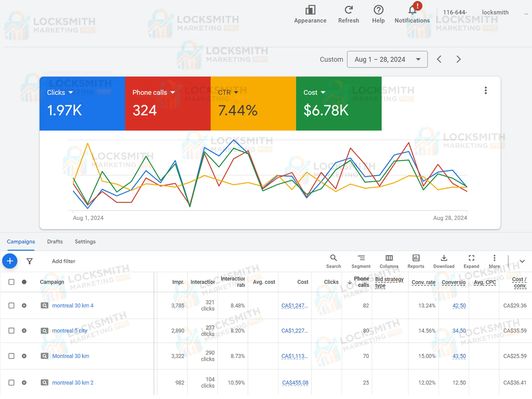Open the CA$455.08 cost link
Viewport: 532px width, 399px height.
[x=295, y=383]
